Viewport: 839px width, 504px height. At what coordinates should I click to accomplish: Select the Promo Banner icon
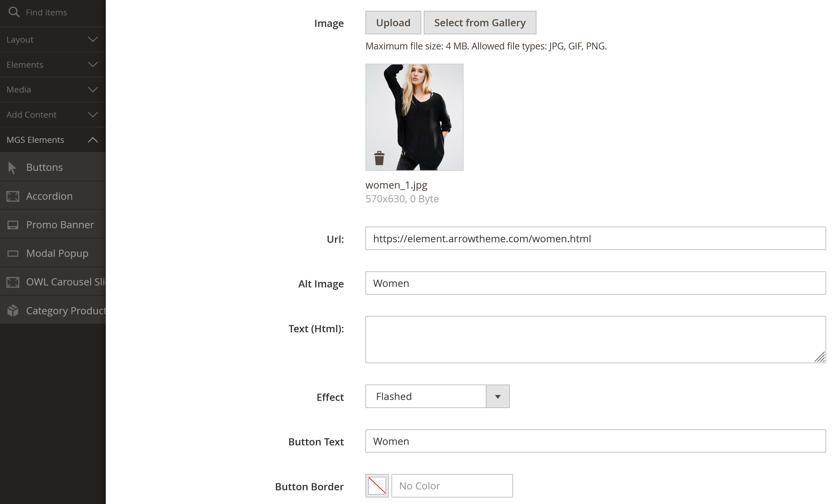click(x=13, y=225)
